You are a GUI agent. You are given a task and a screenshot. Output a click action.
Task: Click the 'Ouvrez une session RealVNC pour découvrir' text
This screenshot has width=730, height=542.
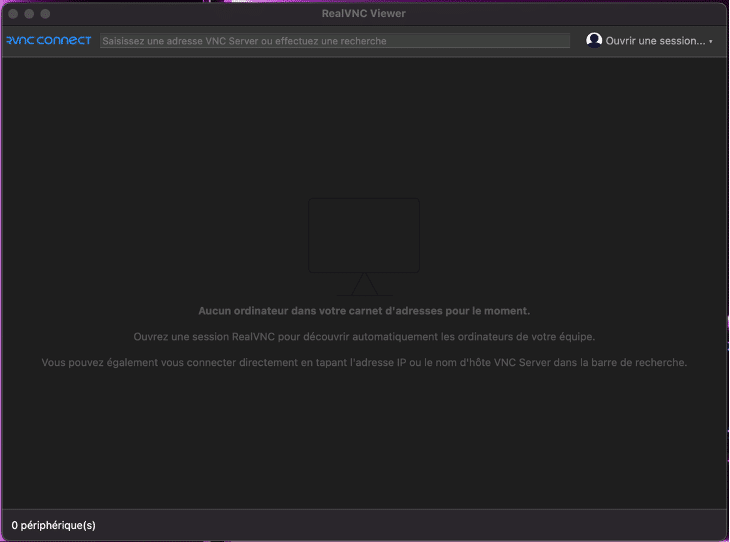pos(364,337)
